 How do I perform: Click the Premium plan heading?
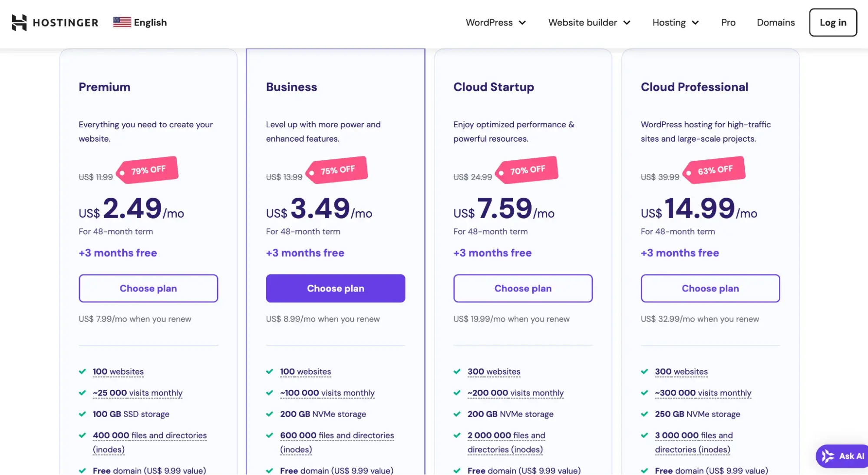(104, 87)
